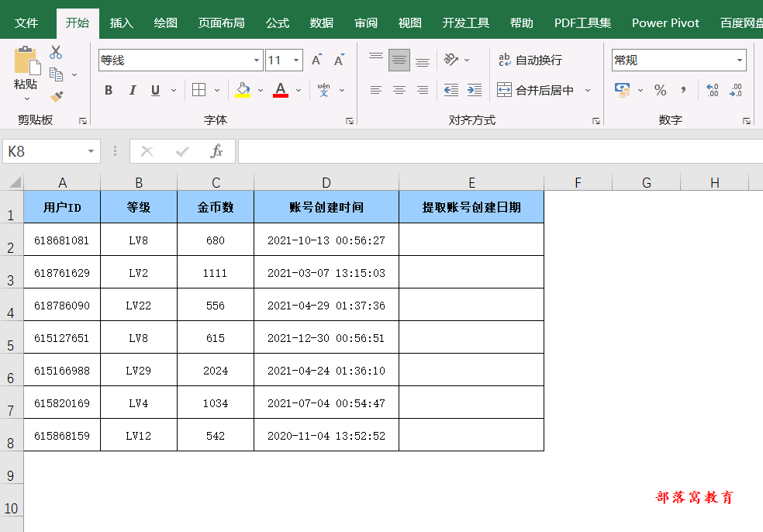The height and width of the screenshot is (532, 763).
Task: Open font settings dialog launcher
Action: (x=350, y=121)
